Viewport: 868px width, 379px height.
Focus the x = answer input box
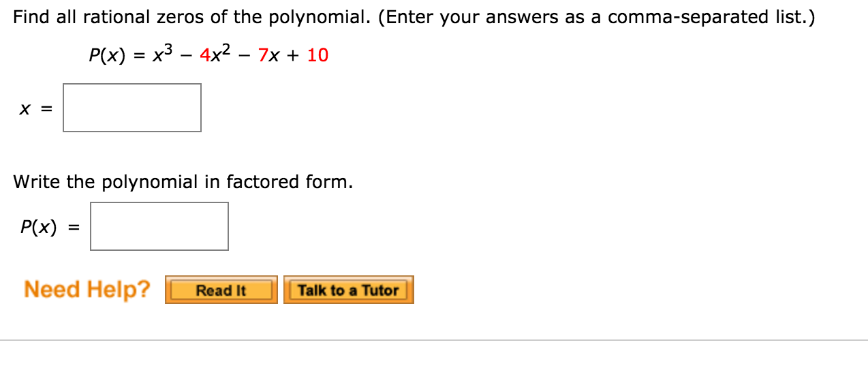(x=132, y=108)
